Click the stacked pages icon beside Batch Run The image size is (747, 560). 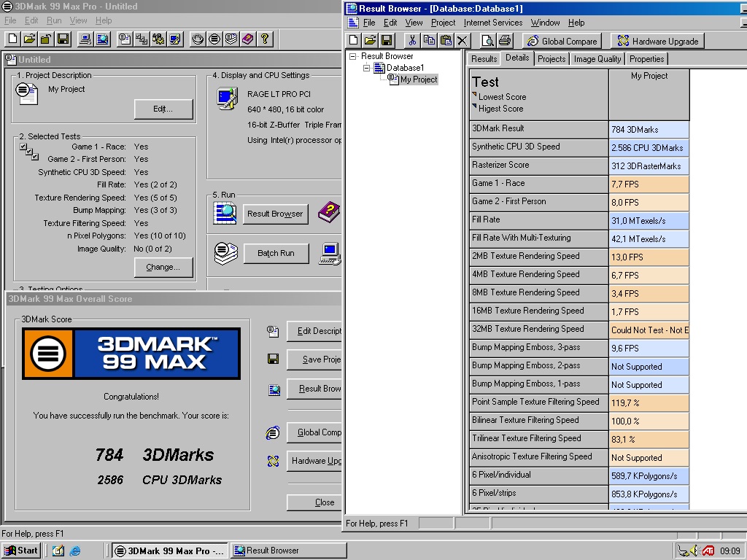point(226,253)
